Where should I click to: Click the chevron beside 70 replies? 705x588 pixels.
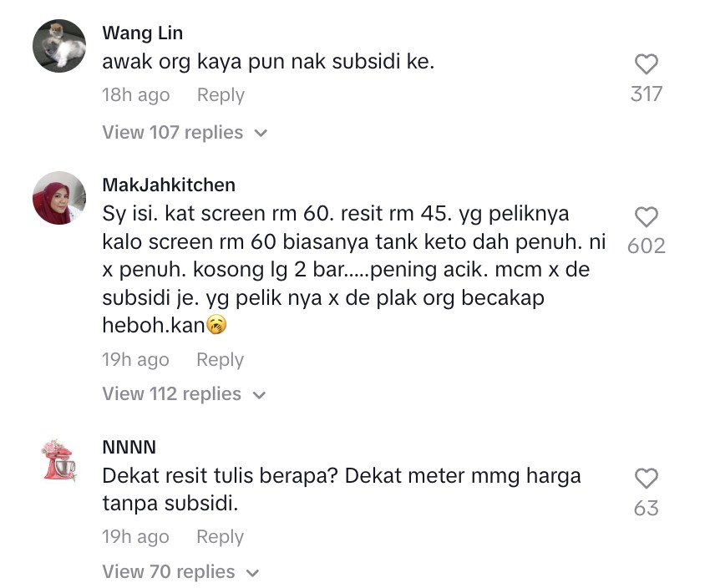click(x=251, y=573)
